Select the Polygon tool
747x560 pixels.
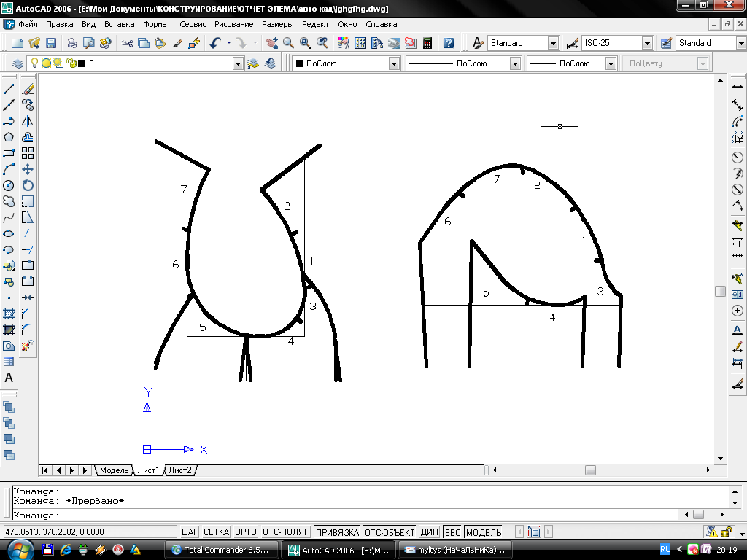[9, 137]
